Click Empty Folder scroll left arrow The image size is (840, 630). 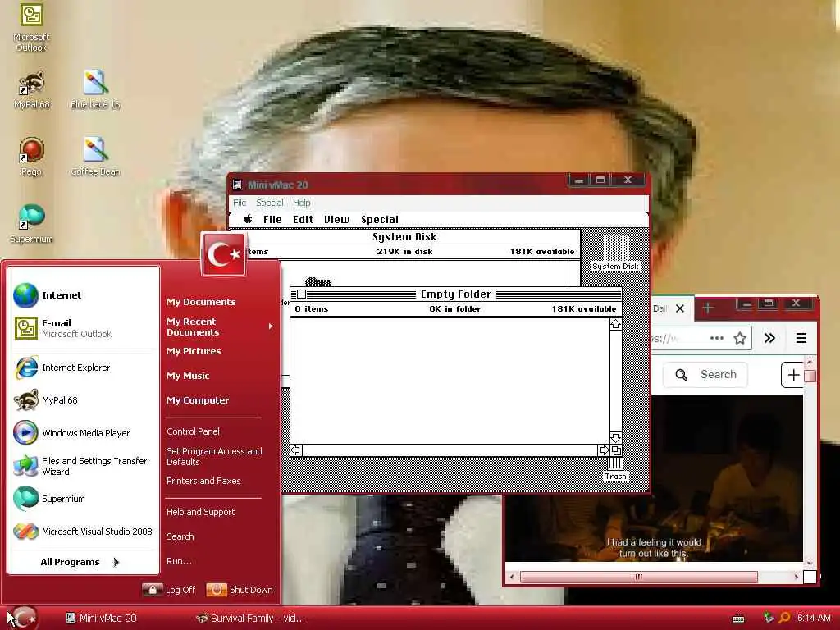tap(296, 450)
